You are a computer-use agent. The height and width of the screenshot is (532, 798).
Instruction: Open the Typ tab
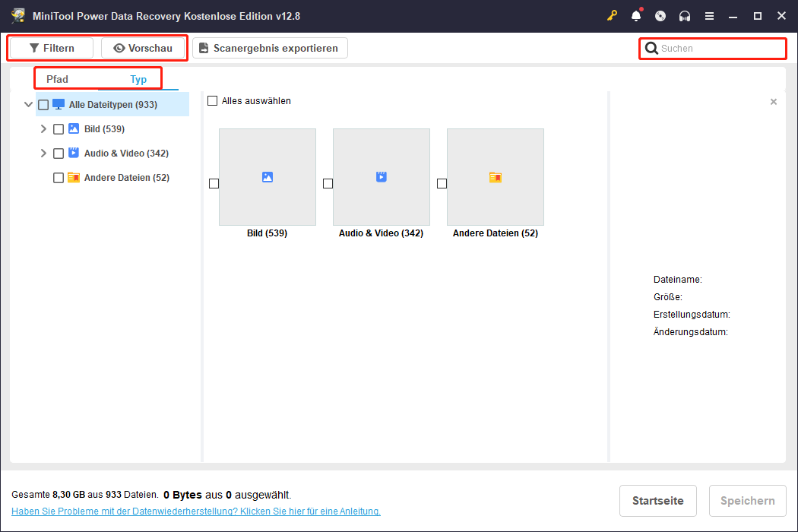[138, 78]
